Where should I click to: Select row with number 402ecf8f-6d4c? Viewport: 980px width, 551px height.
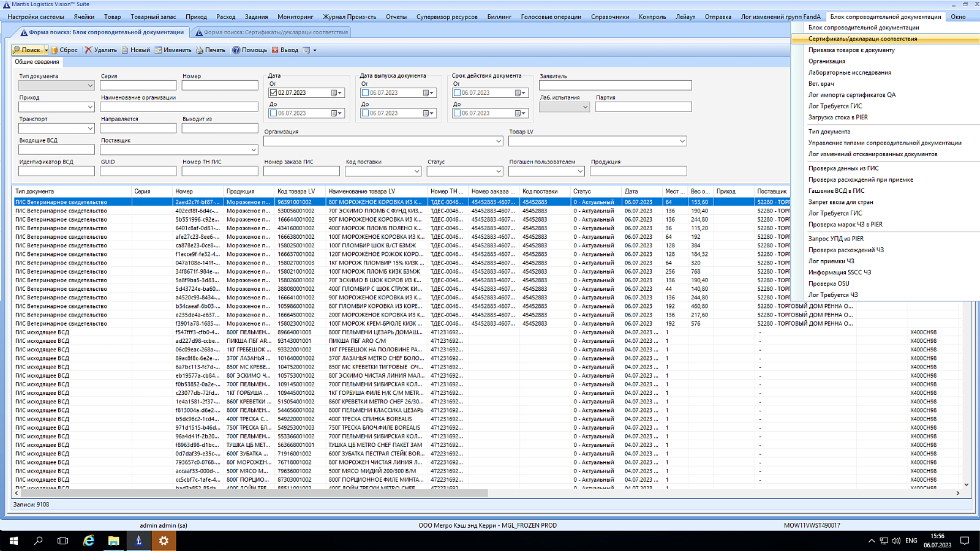click(401, 211)
